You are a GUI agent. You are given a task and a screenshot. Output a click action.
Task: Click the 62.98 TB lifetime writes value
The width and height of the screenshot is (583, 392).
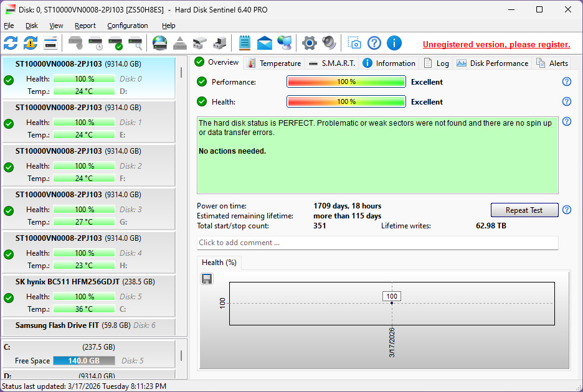(491, 225)
